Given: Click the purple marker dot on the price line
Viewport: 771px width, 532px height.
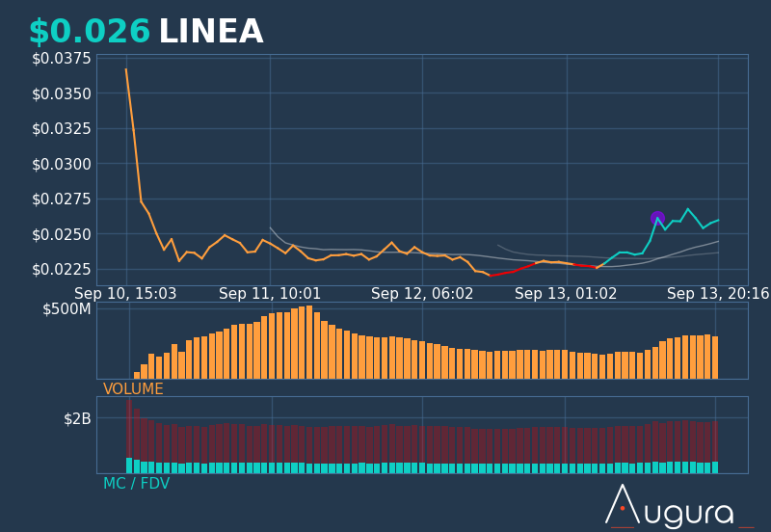Looking at the screenshot, I should [x=657, y=219].
